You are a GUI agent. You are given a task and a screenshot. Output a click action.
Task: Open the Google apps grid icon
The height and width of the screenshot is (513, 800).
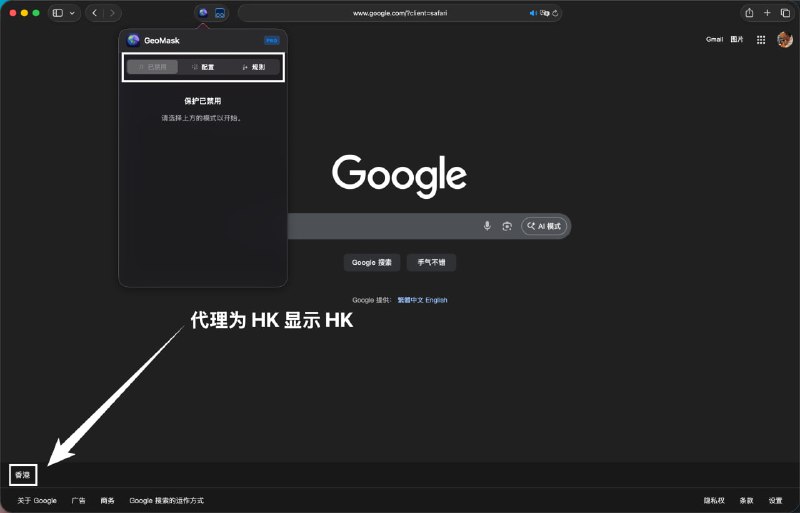point(761,40)
